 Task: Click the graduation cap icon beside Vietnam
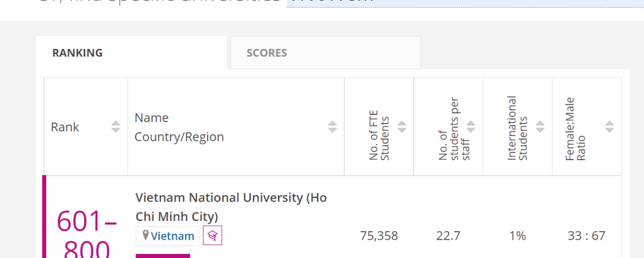pos(213,235)
